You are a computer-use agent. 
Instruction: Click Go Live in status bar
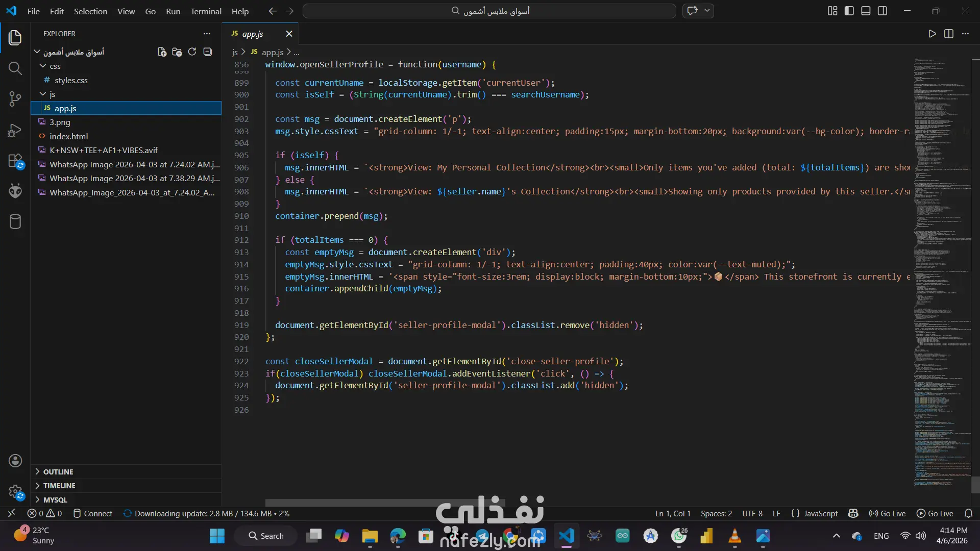(887, 514)
